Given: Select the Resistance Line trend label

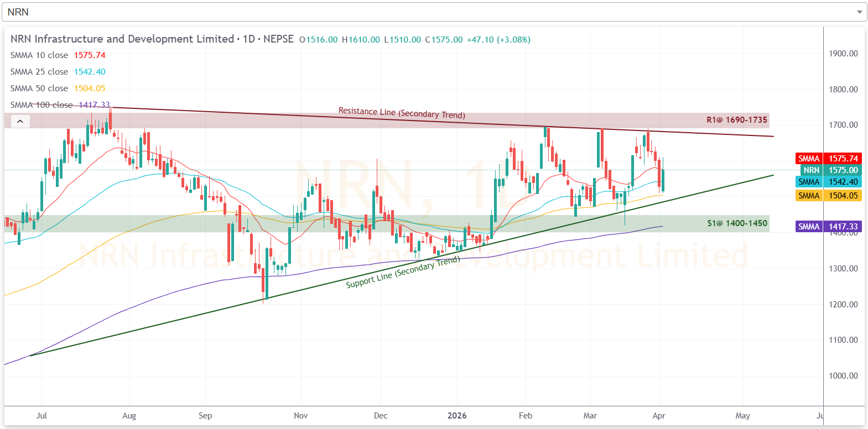Looking at the screenshot, I should point(402,113).
